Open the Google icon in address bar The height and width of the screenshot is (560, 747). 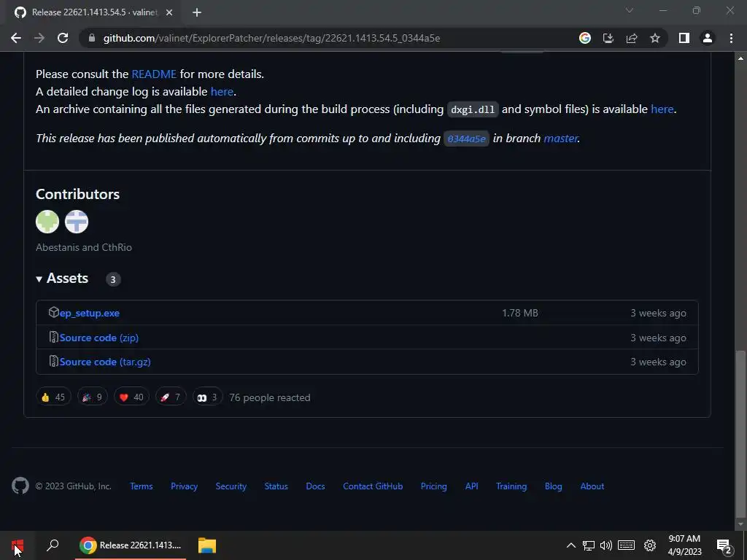tap(585, 38)
